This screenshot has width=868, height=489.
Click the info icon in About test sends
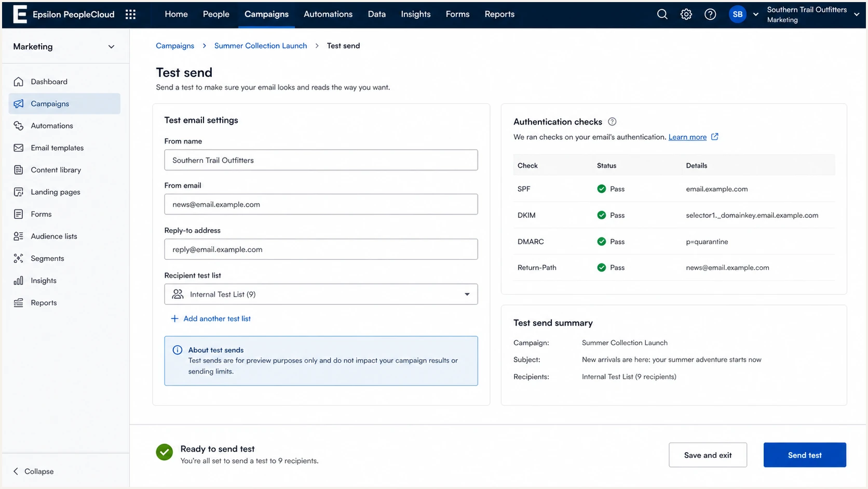pos(177,350)
